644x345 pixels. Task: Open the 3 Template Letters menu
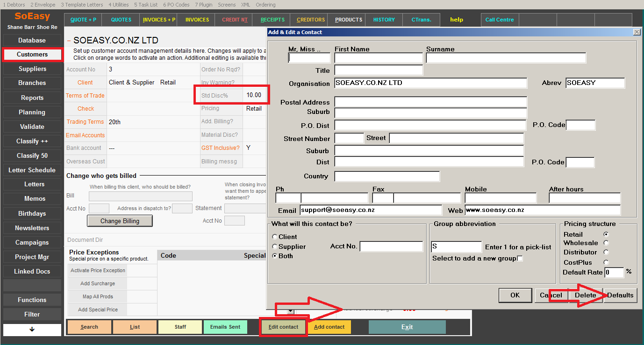[82, 5]
